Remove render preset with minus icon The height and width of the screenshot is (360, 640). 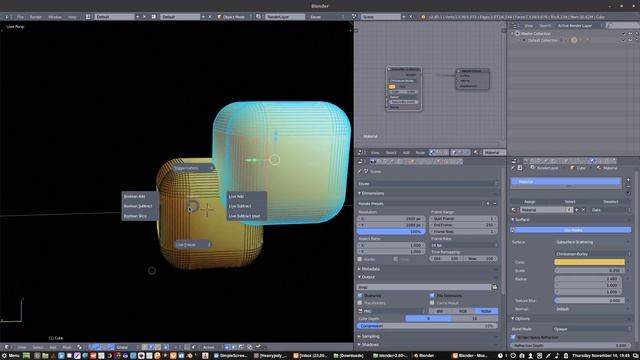point(495,203)
